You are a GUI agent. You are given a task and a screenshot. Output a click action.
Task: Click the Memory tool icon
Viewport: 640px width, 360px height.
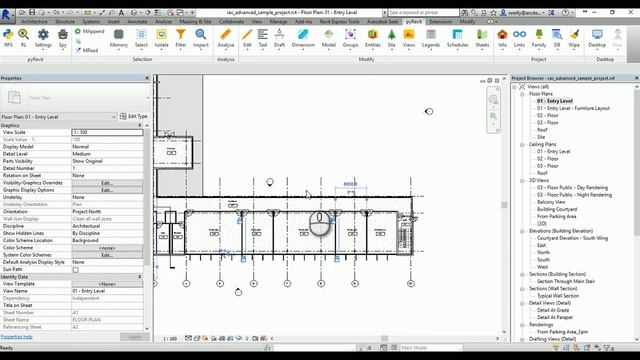(119, 38)
